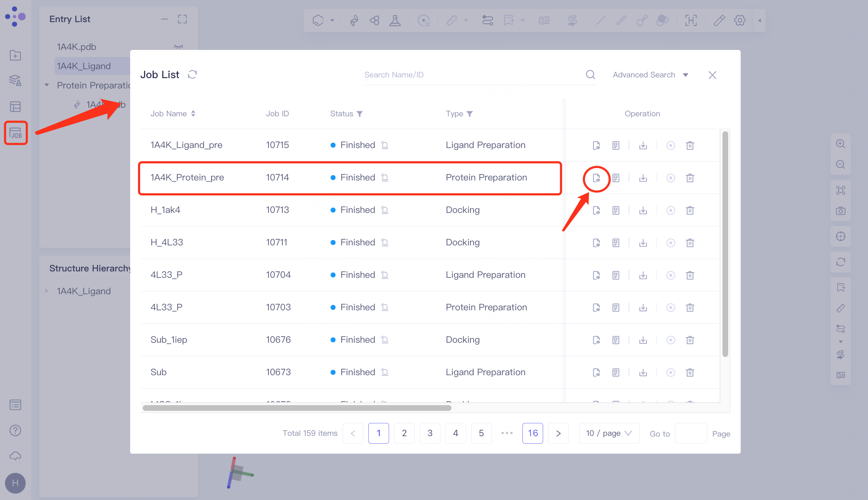This screenshot has height=500, width=868.
Task: Toggle visibility of 1A4K.pdb entry
Action: pos(178,47)
